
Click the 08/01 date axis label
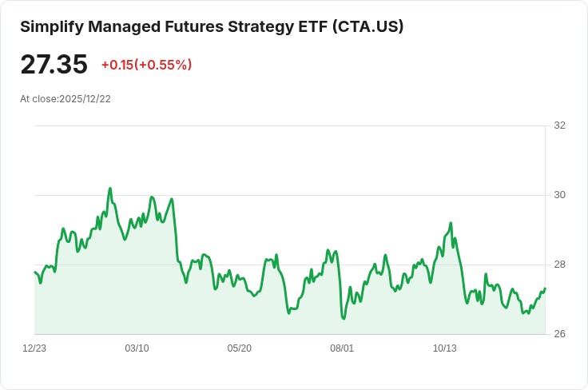pyautogui.click(x=342, y=348)
